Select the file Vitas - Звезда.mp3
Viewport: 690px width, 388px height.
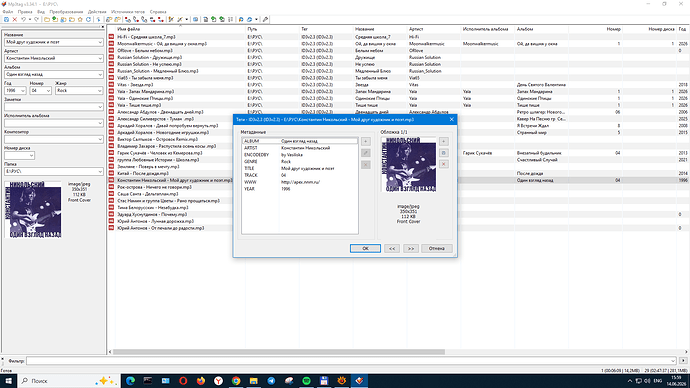click(135, 84)
